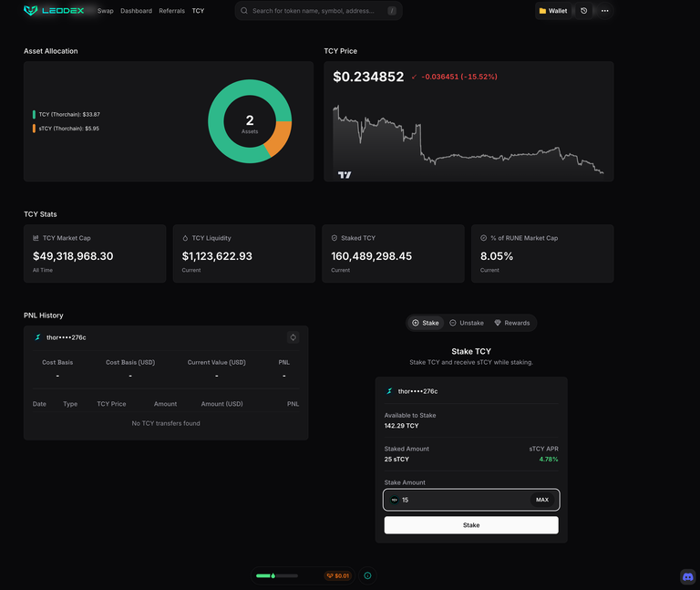Click the white Stake button
The width and height of the screenshot is (700, 590).
471,525
